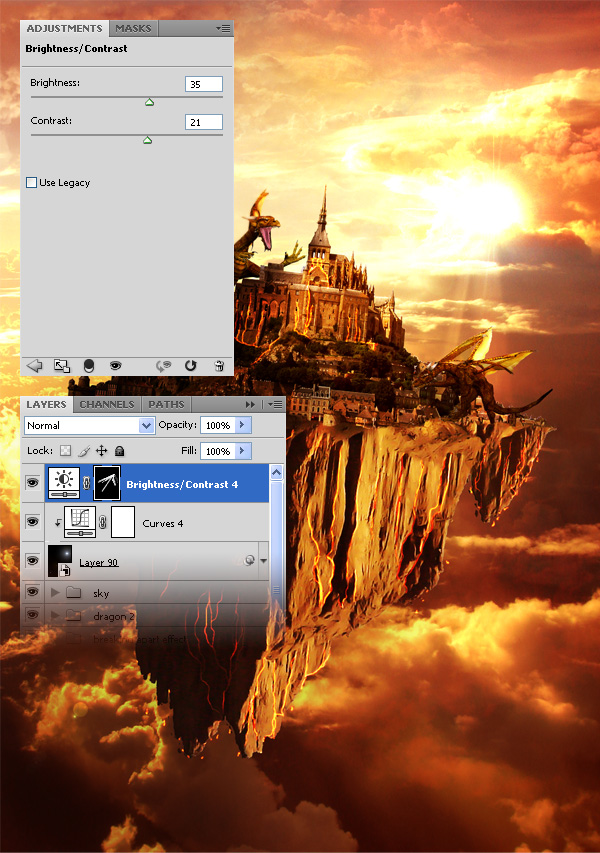Switch to the Channels tab
600x853 pixels.
[107, 404]
